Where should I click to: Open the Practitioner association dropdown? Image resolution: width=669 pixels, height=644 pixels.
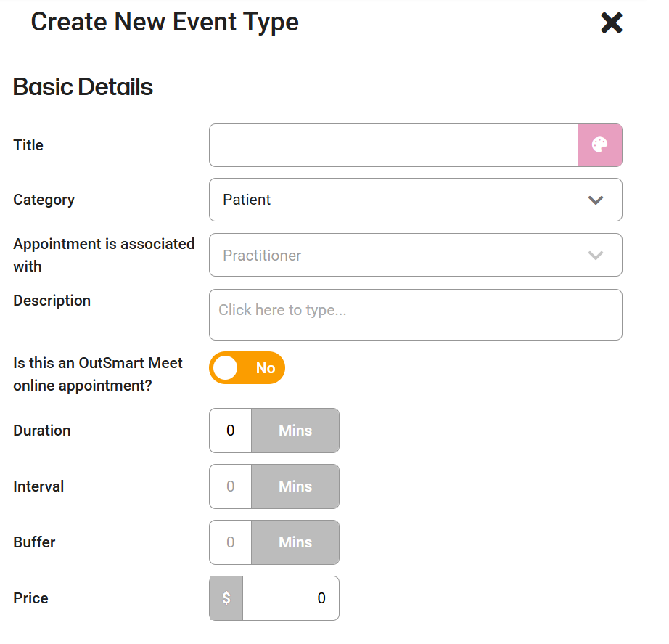416,255
